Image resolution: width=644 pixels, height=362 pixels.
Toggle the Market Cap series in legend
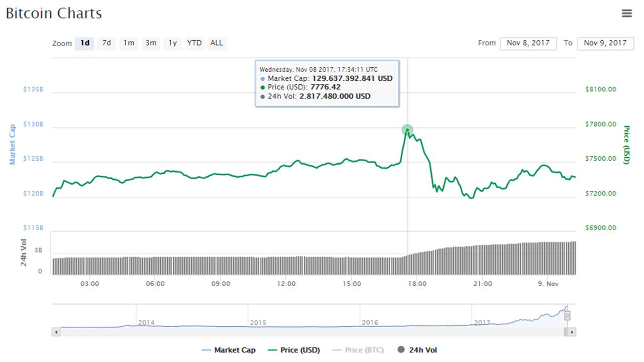[x=229, y=350]
